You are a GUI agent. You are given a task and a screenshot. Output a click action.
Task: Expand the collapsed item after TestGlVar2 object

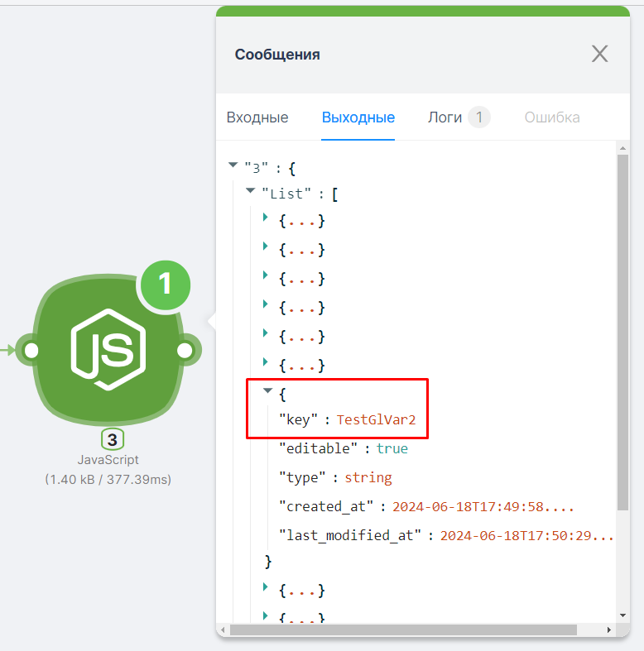click(265, 586)
